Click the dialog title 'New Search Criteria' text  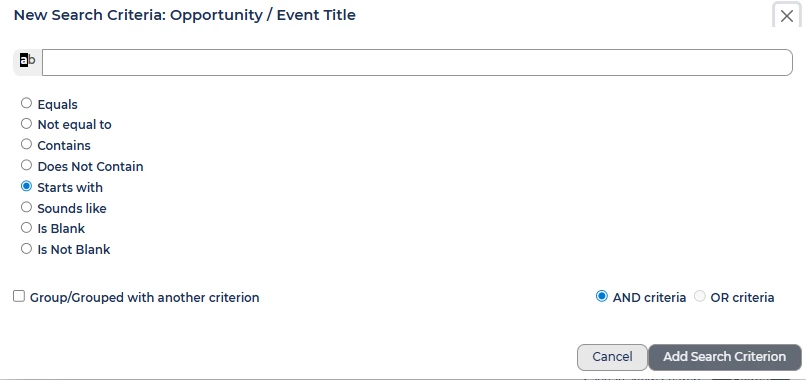click(88, 15)
